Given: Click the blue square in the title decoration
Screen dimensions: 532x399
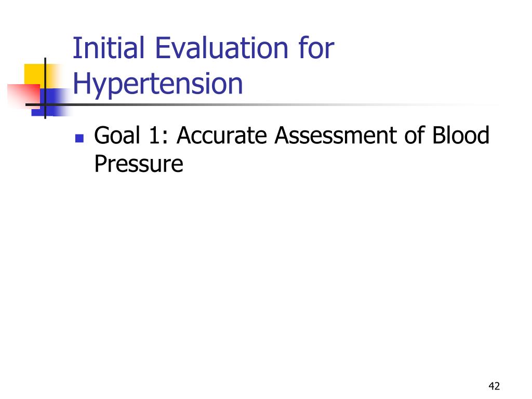Looking at the screenshot, I should (56, 101).
